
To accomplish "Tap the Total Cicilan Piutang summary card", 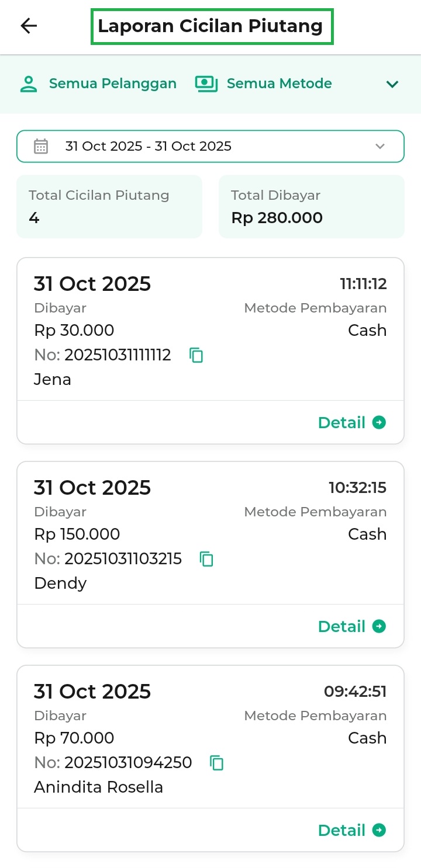I will (x=109, y=207).
